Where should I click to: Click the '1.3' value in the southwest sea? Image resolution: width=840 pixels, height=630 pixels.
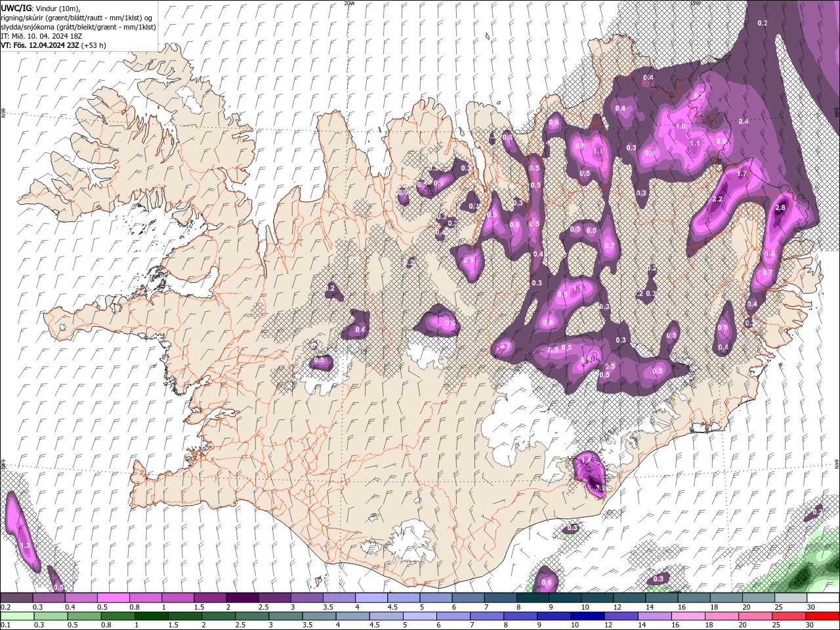tap(26, 545)
